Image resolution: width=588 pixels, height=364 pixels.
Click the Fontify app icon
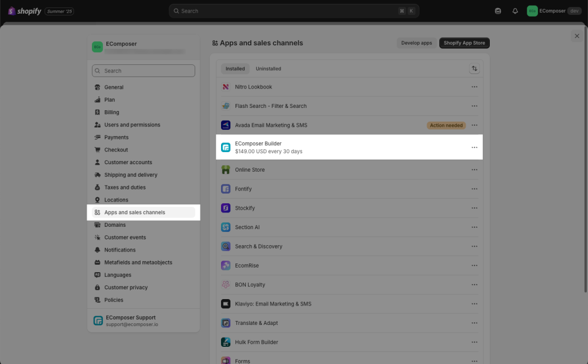tap(226, 189)
